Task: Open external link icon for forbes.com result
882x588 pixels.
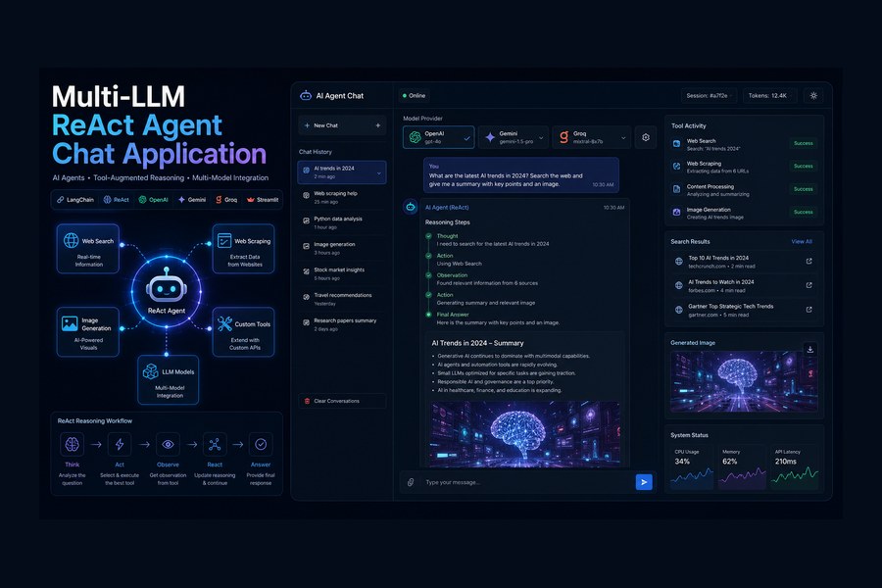Action: (x=808, y=285)
